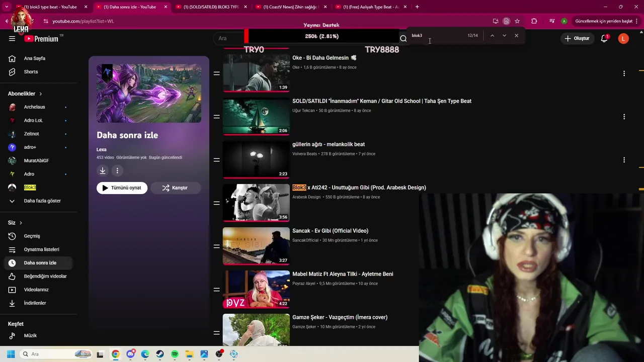Screen dimensions: 644x362
Task: Open options for İnanmadım Keman / Gitar video
Action: pyautogui.click(x=624, y=117)
